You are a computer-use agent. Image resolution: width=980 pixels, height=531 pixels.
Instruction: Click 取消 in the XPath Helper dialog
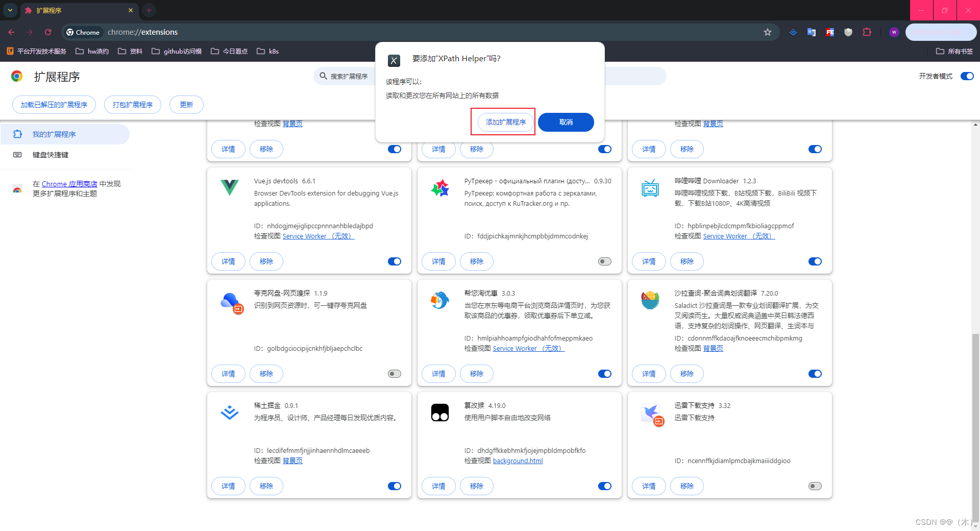[566, 122]
